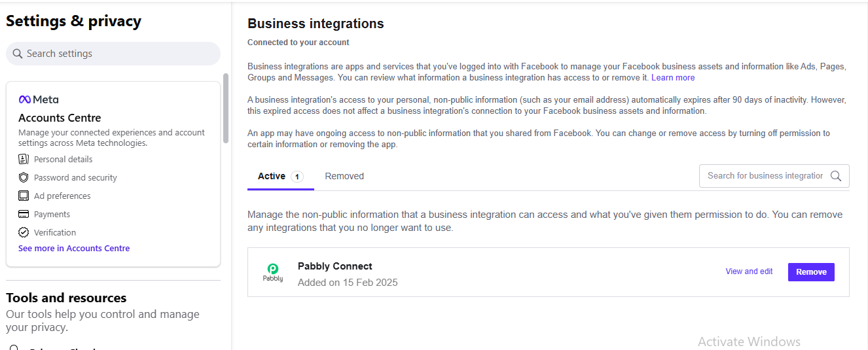Click the Payments card icon
Screen dimensions: 868x350
(x=24, y=214)
